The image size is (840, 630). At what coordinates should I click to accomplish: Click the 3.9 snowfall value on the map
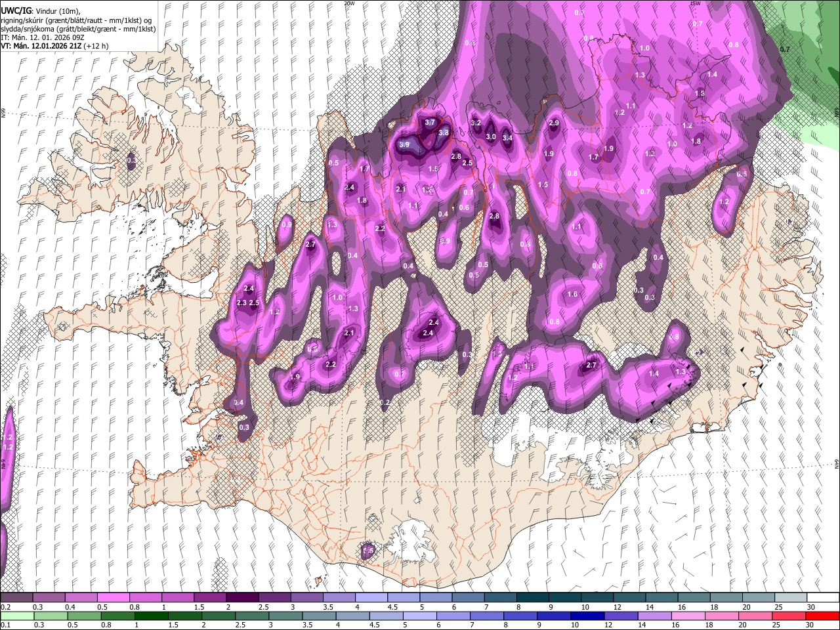point(404,145)
